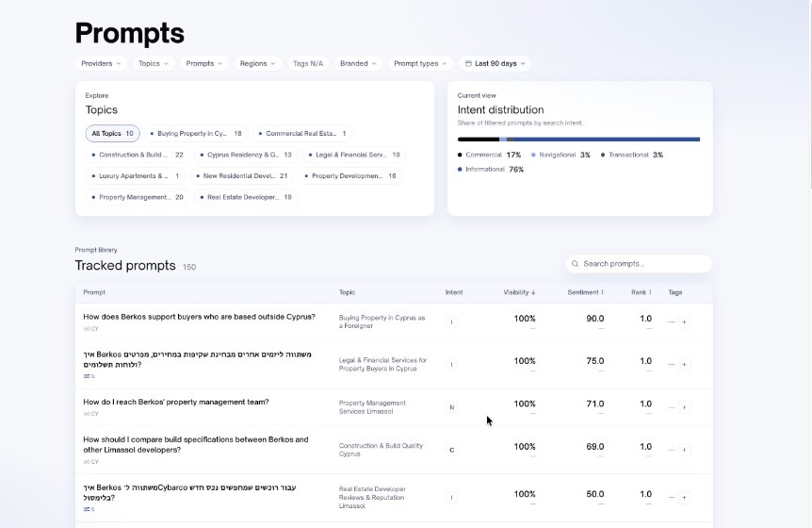This screenshot has height=528, width=812.
Task: Add tag to 'compare build specifications' row
Action: coord(684,450)
